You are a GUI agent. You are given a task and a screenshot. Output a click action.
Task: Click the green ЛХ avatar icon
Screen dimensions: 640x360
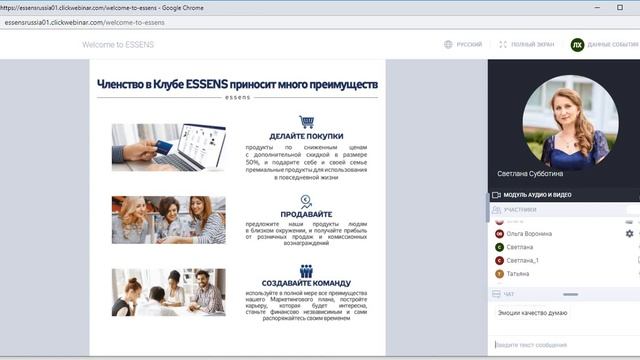pos(577,44)
